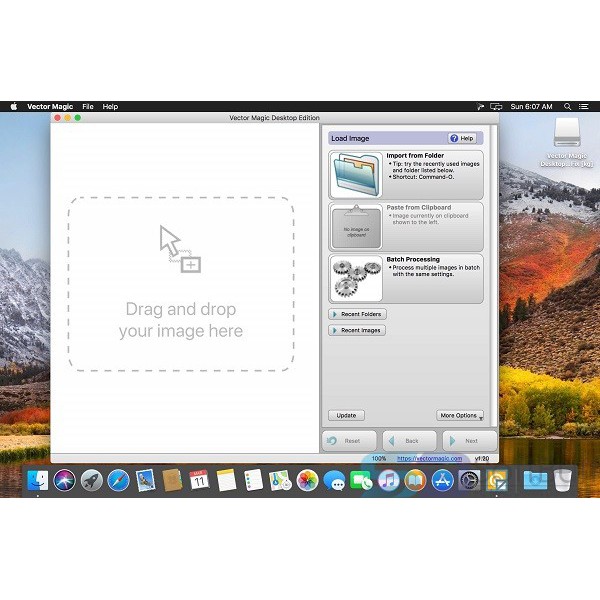Image resolution: width=600 pixels, height=600 pixels.
Task: Click the Help button in Load Image header
Action: (462, 138)
